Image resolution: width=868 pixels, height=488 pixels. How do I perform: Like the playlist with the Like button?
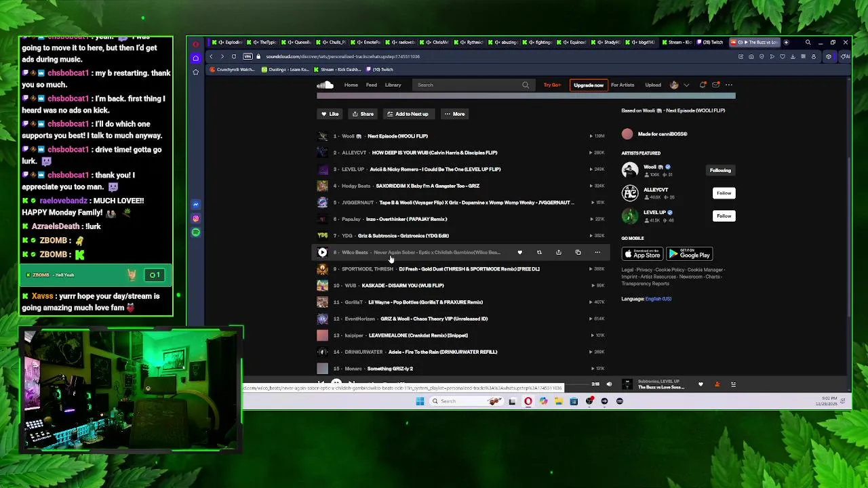(x=330, y=114)
